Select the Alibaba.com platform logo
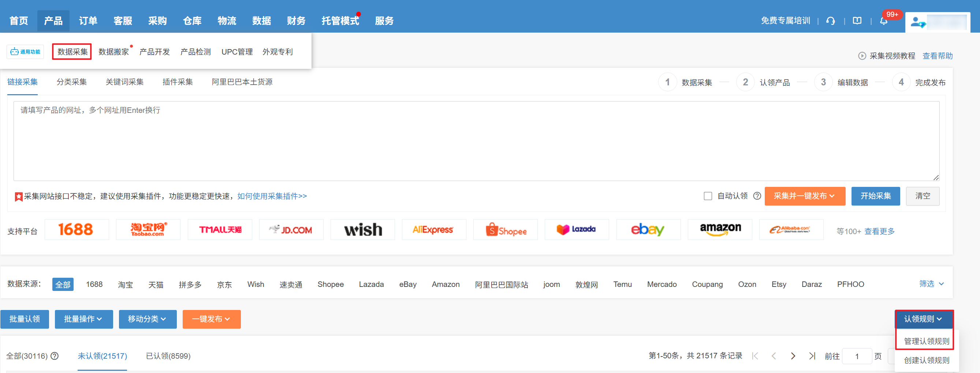The width and height of the screenshot is (980, 373). (x=791, y=229)
